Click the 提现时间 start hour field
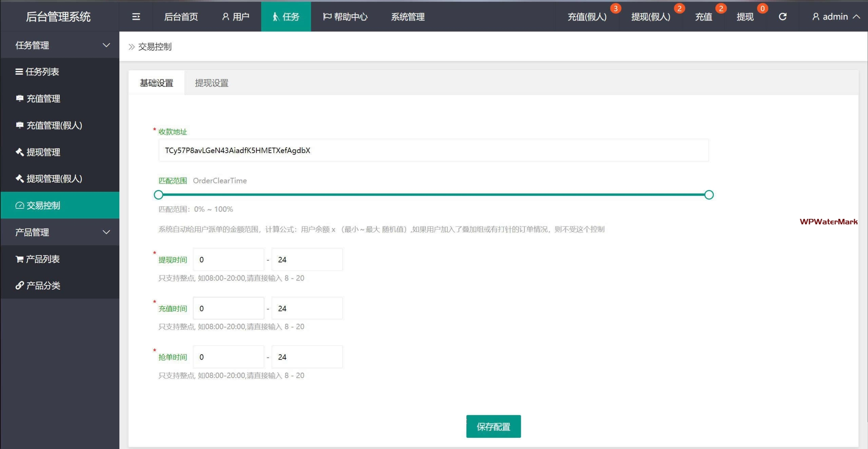 pyautogui.click(x=228, y=259)
